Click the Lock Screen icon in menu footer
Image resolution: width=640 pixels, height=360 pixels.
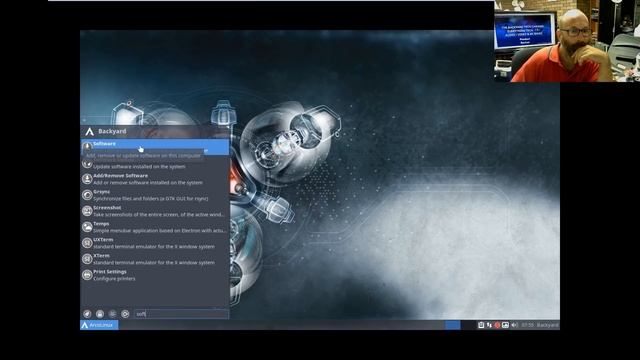[x=100, y=313]
